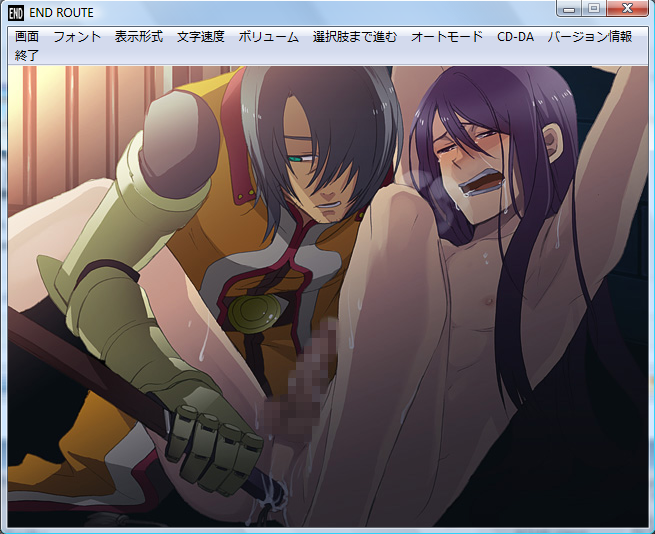Click the window's right edge border
655x534 pixels.
[x=651, y=300]
